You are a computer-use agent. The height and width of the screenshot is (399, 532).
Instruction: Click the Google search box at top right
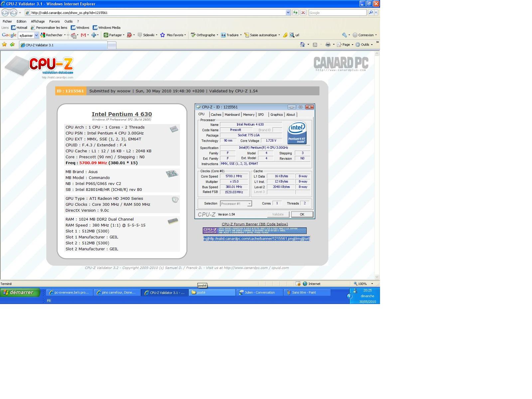click(x=337, y=13)
